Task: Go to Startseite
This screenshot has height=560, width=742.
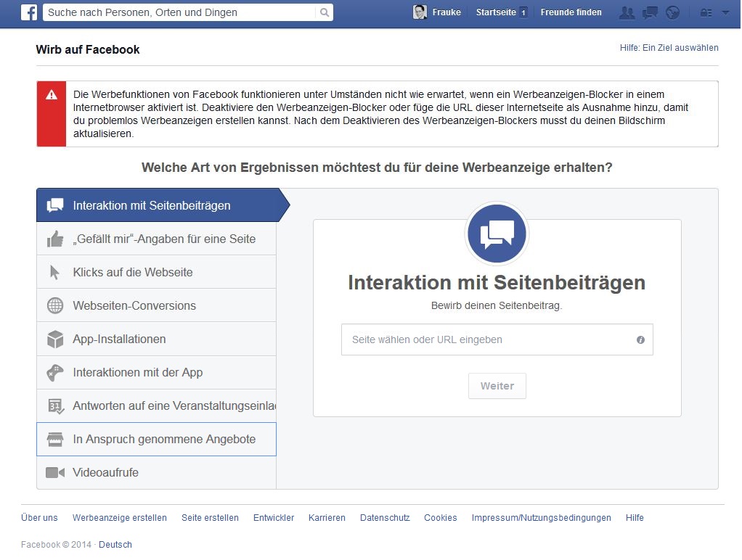Action: point(496,12)
